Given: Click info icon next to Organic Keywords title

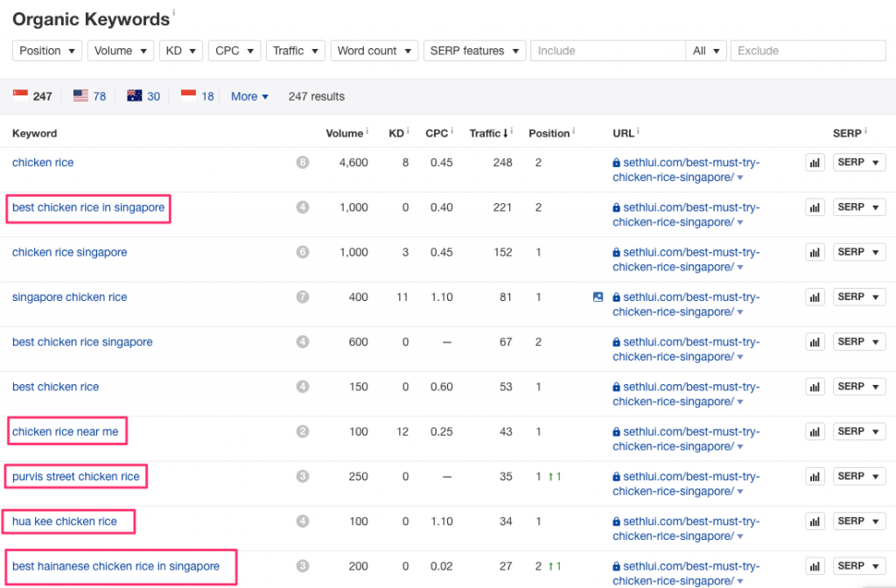Looking at the screenshot, I should [x=174, y=12].
